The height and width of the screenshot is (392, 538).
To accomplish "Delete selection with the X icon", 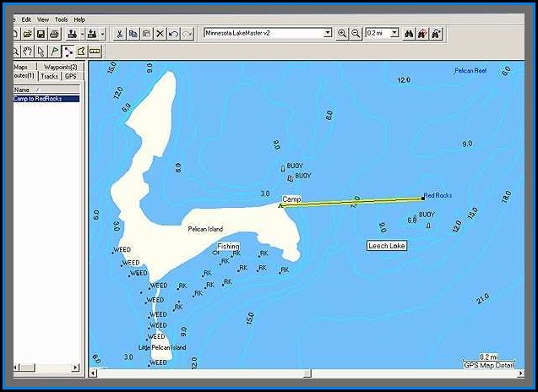I will [160, 34].
